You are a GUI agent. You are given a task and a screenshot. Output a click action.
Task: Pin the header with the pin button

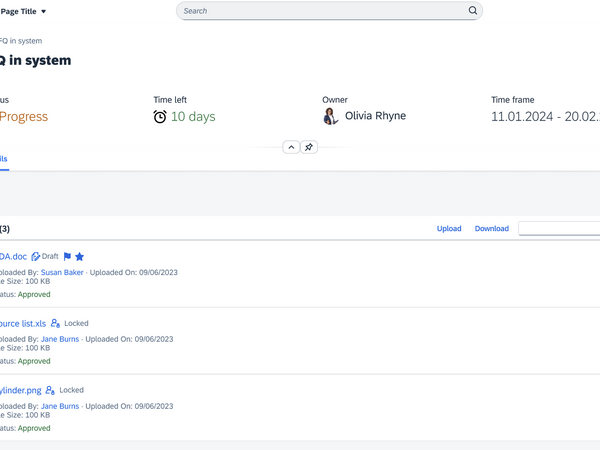309,147
